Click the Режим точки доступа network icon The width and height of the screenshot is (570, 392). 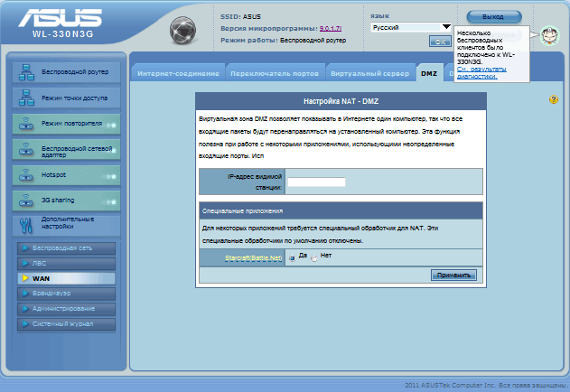(x=26, y=97)
